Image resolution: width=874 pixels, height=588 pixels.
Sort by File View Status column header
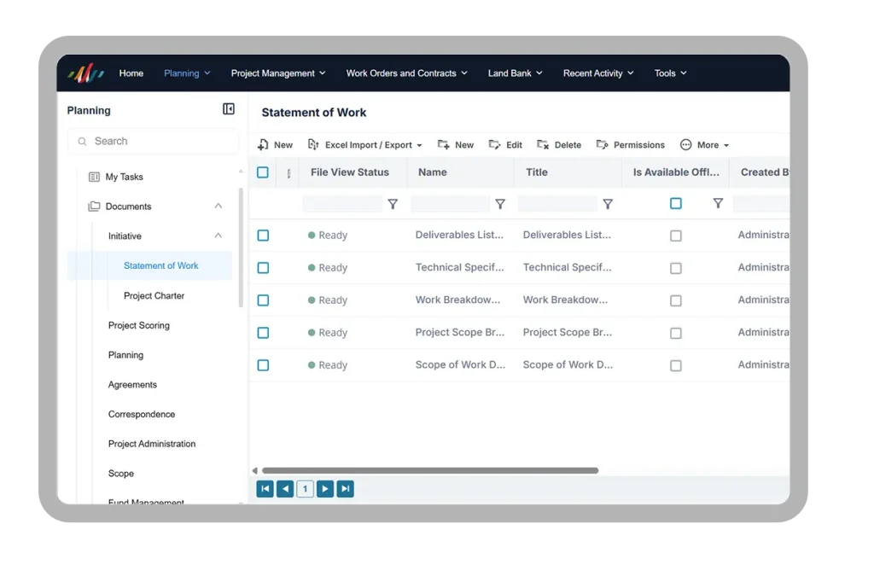click(349, 172)
